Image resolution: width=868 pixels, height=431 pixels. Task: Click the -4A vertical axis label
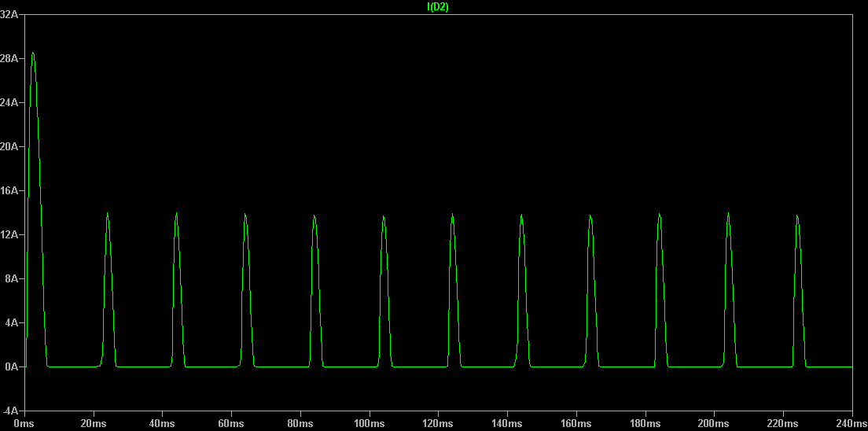[x=10, y=411]
